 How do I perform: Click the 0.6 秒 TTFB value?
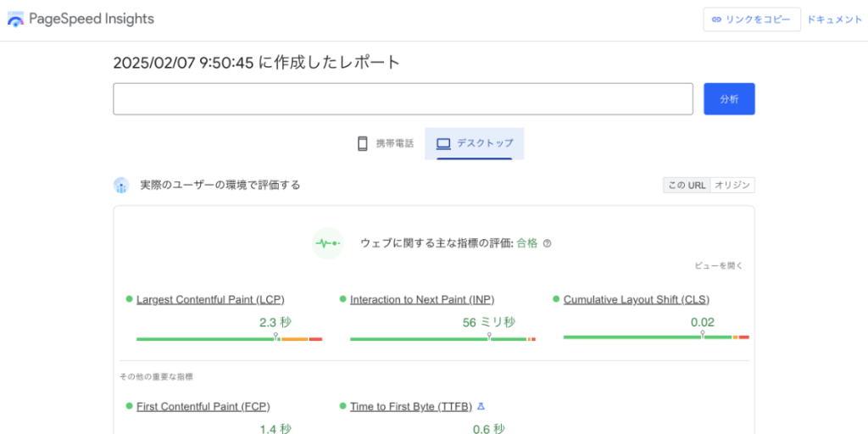click(489, 428)
